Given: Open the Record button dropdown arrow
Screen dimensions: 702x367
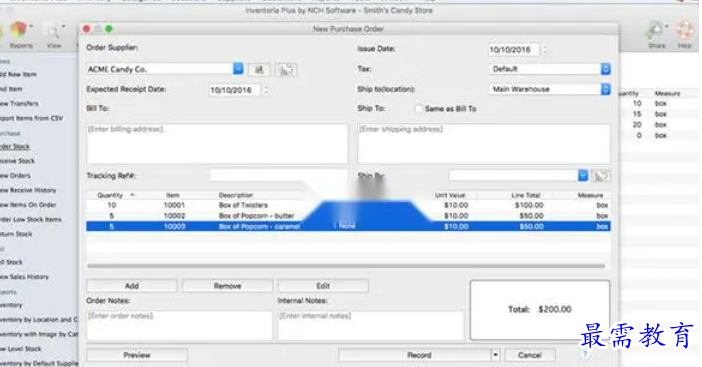Looking at the screenshot, I should pyautogui.click(x=496, y=355).
